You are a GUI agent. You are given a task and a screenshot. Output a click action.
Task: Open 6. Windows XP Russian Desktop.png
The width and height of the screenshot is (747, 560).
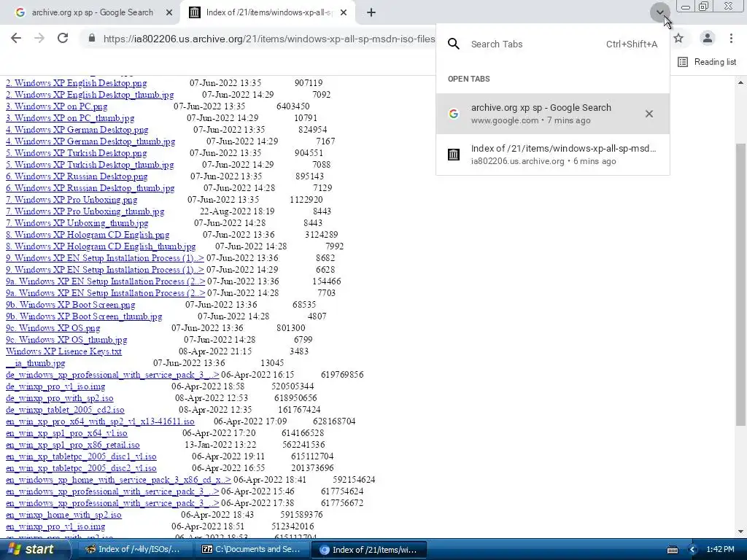[77, 176]
